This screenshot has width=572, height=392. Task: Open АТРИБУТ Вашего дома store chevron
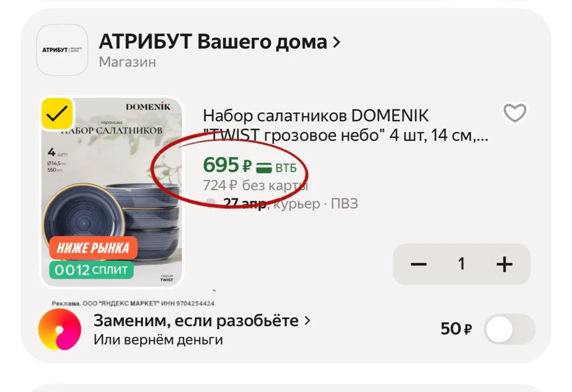coord(336,43)
